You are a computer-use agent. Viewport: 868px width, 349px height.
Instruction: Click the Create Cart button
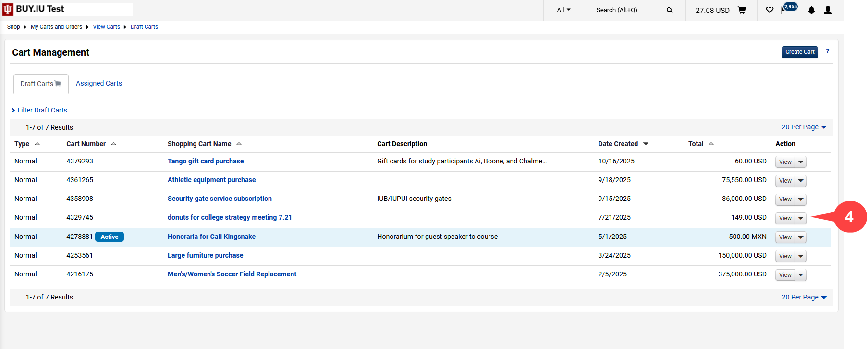coord(799,52)
